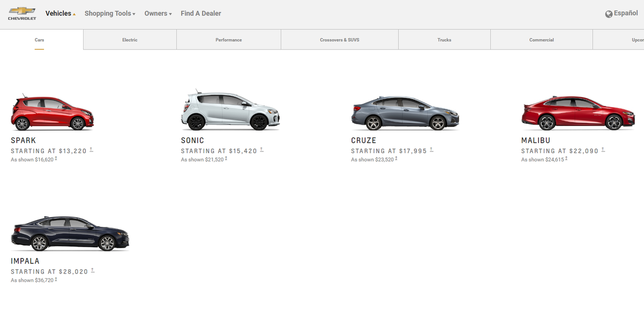
Task: Switch to the Electric tab
Action: pos(129,39)
